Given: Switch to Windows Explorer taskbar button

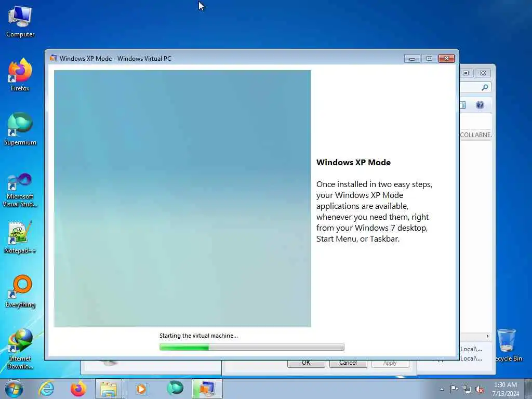Looking at the screenshot, I should (109, 389).
